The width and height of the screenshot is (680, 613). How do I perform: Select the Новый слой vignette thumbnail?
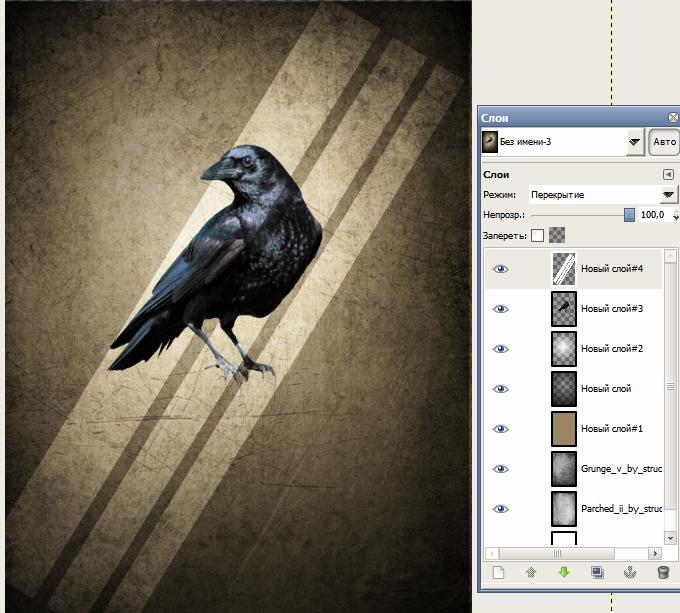[x=564, y=389]
